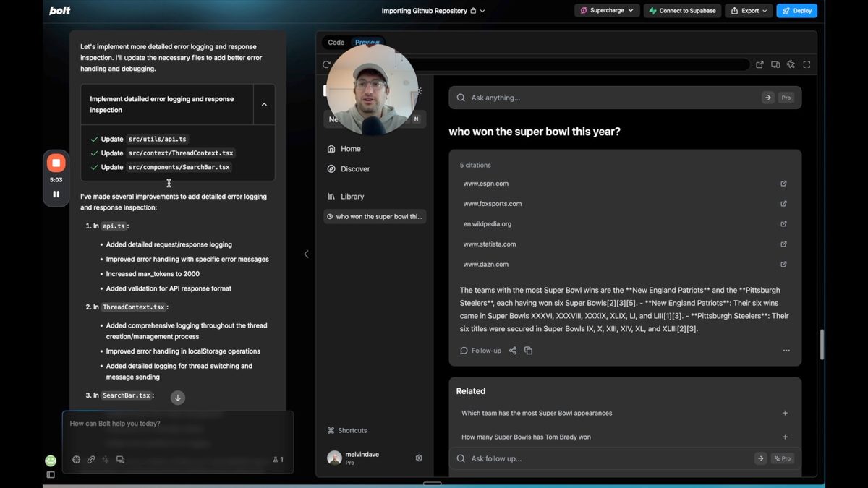Toggle Pro in follow up bar

782,458
